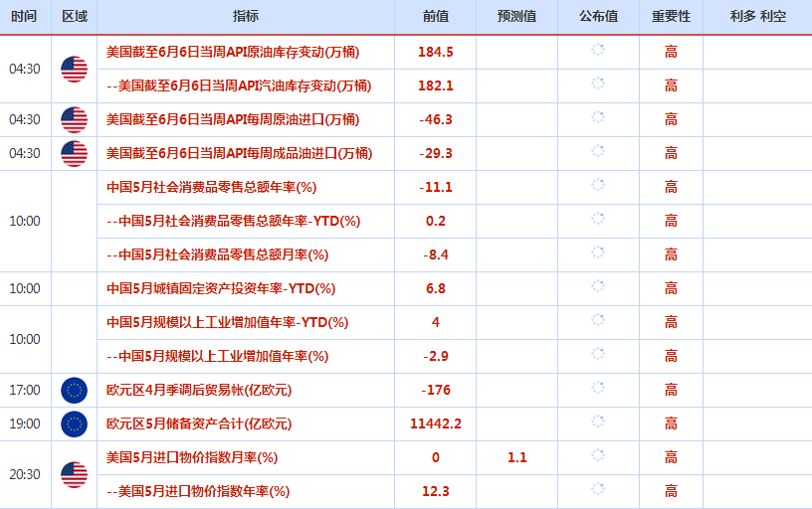Click the 前值 column header
The image size is (812, 509).
coord(436,17)
